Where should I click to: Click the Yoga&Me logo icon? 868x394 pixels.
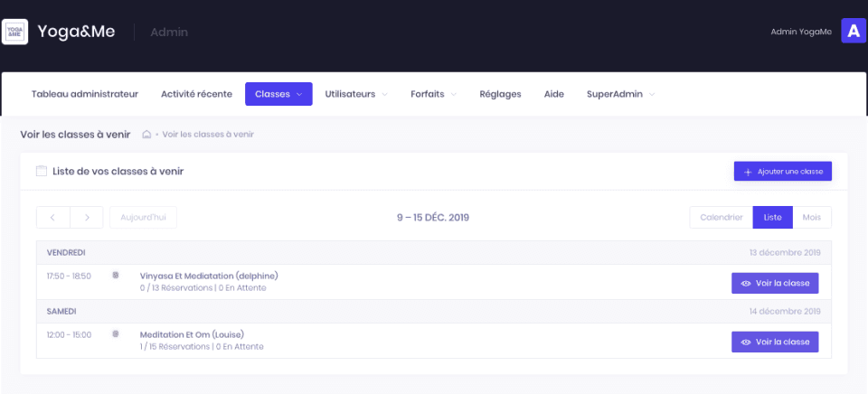coord(14,32)
